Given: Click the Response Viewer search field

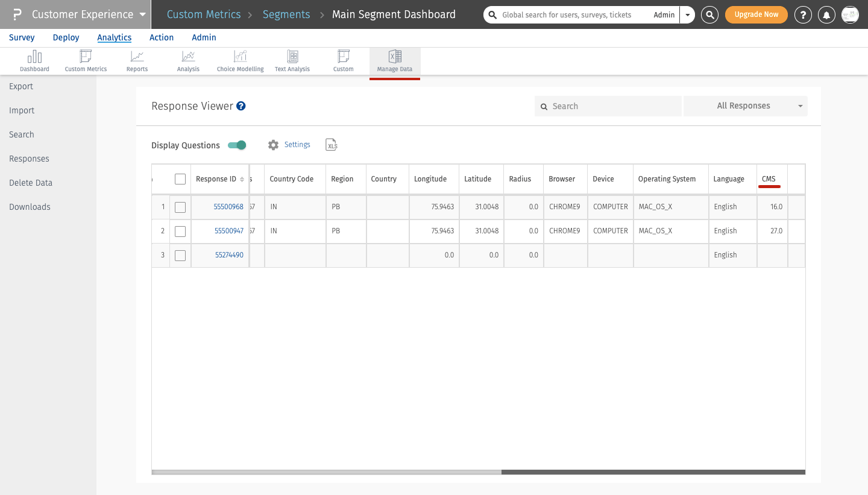Looking at the screenshot, I should (x=609, y=106).
